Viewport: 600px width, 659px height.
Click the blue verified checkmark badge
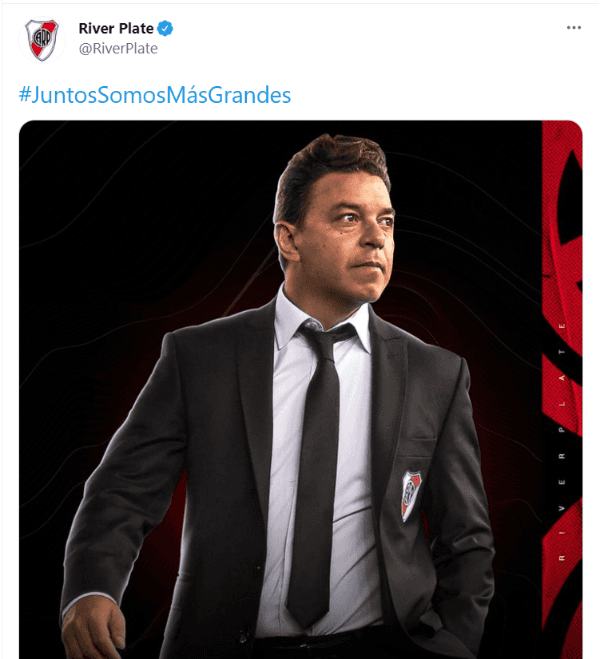(165, 29)
